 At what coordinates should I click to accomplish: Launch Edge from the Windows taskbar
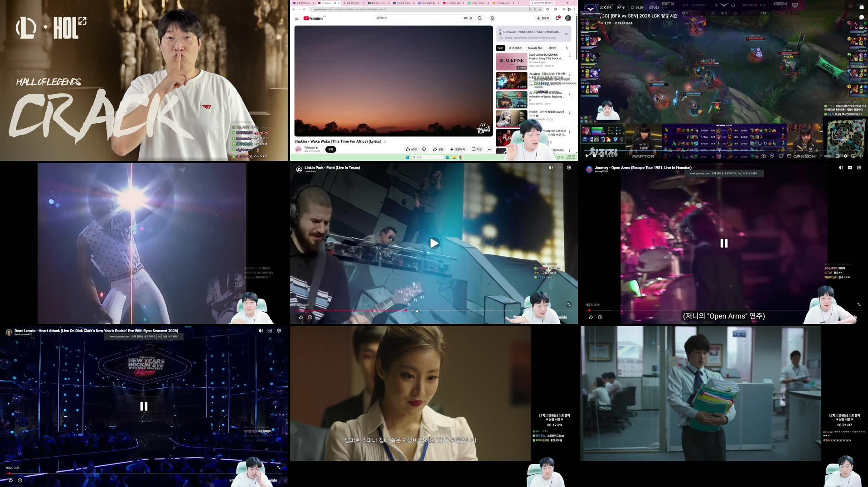(x=447, y=158)
